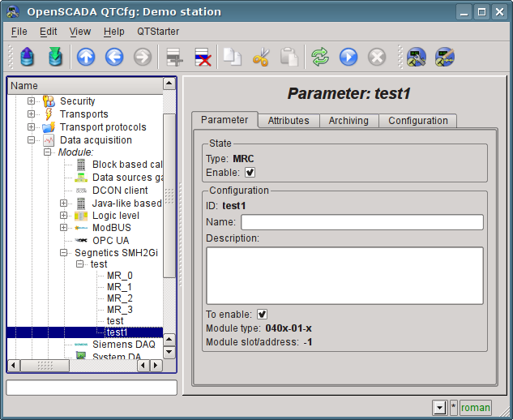
Task: Toggle the 'To enable' checkbox
Action: [263, 315]
